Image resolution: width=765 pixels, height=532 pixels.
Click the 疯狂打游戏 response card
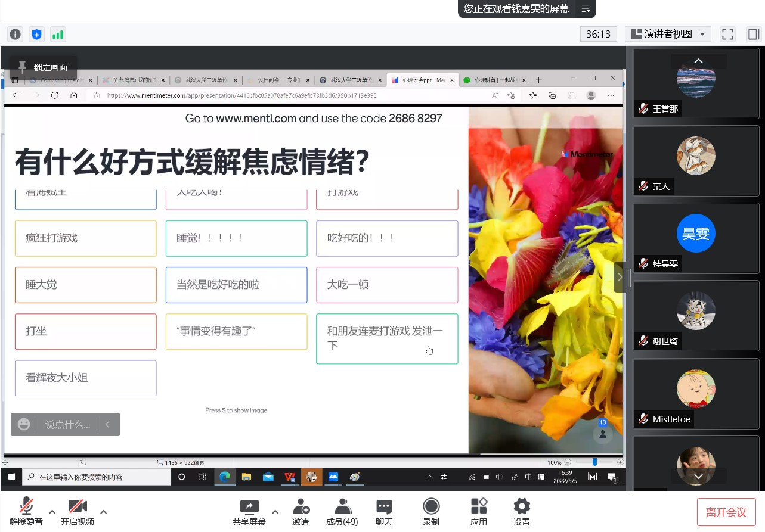tap(85, 238)
